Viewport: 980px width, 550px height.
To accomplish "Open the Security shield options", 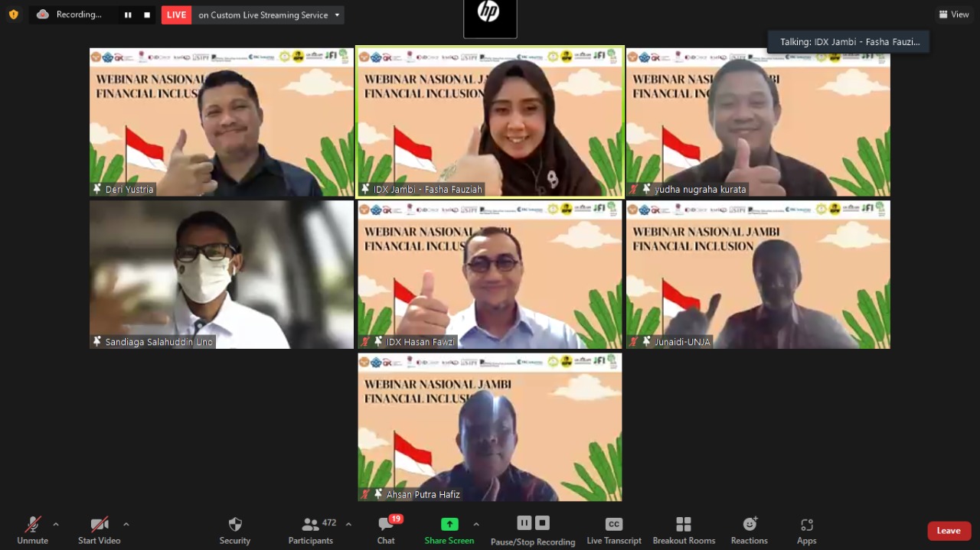I will click(235, 529).
